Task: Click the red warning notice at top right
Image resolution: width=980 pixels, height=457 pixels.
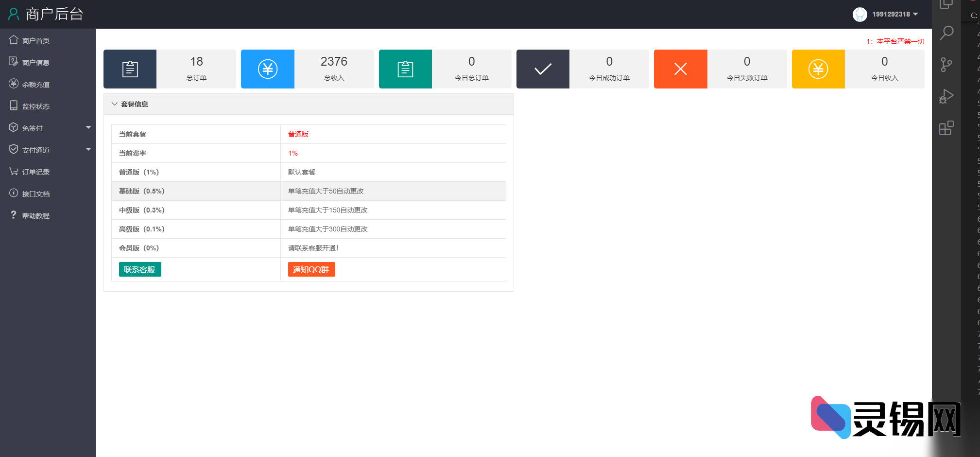Action: click(x=895, y=41)
